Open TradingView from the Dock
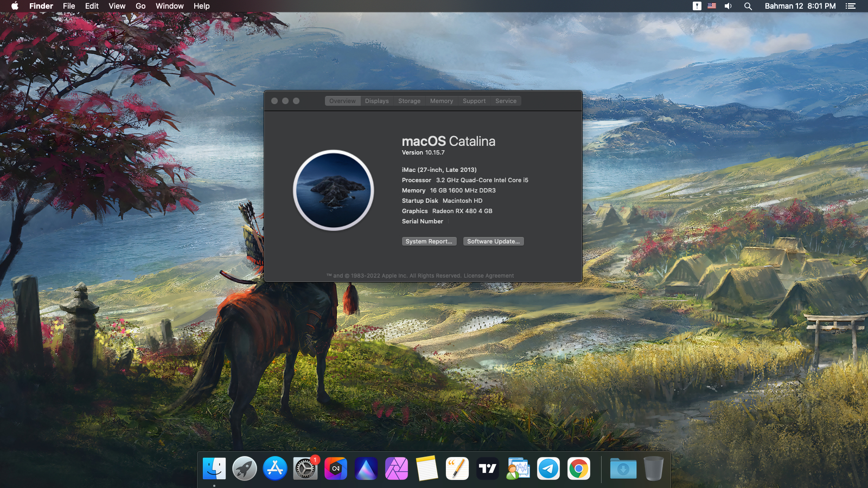 point(488,468)
